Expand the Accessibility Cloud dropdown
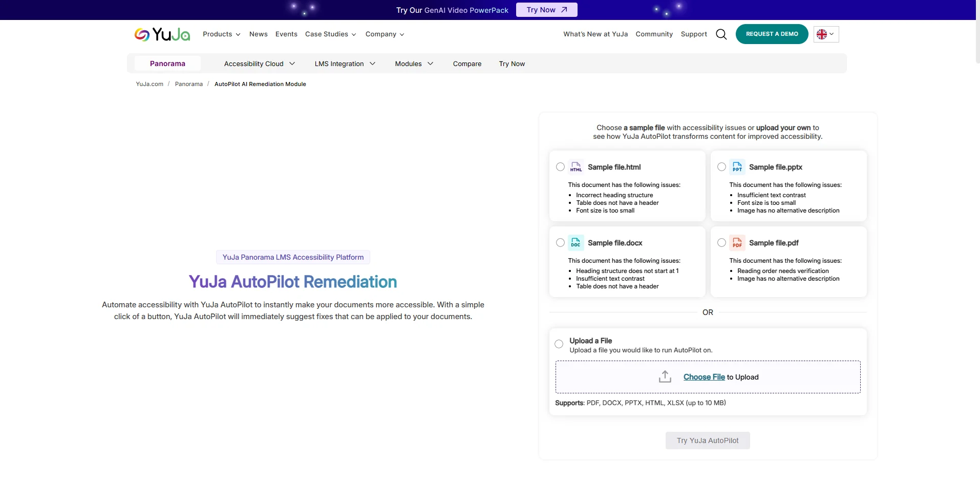Image resolution: width=980 pixels, height=483 pixels. [x=259, y=64]
